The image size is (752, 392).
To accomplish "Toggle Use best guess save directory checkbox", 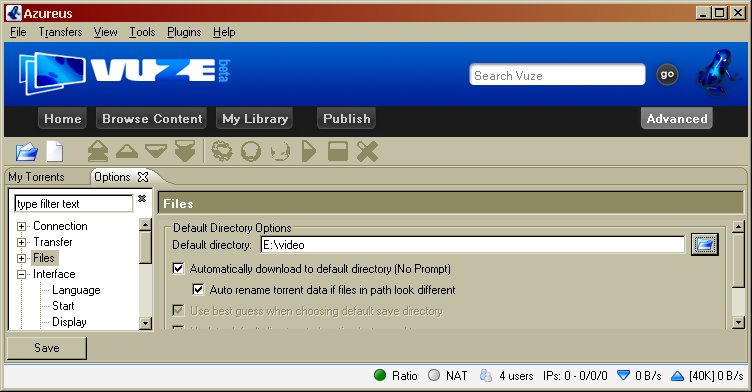I will coord(178,311).
